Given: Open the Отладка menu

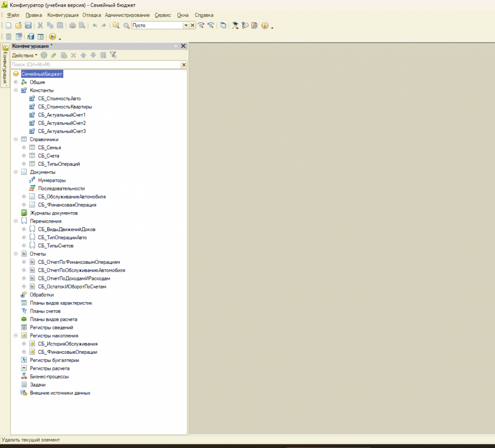Looking at the screenshot, I should click(91, 15).
